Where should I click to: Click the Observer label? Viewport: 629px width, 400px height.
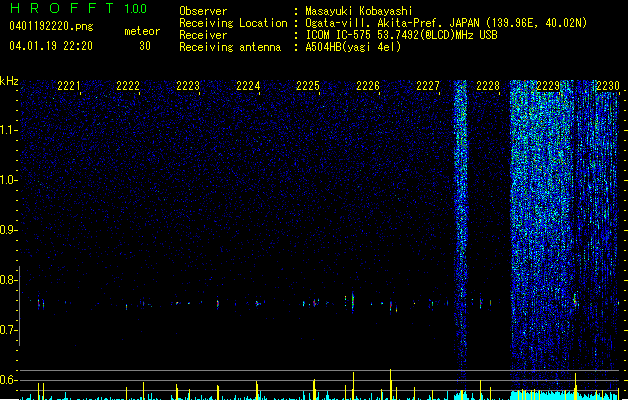pyautogui.click(x=203, y=11)
